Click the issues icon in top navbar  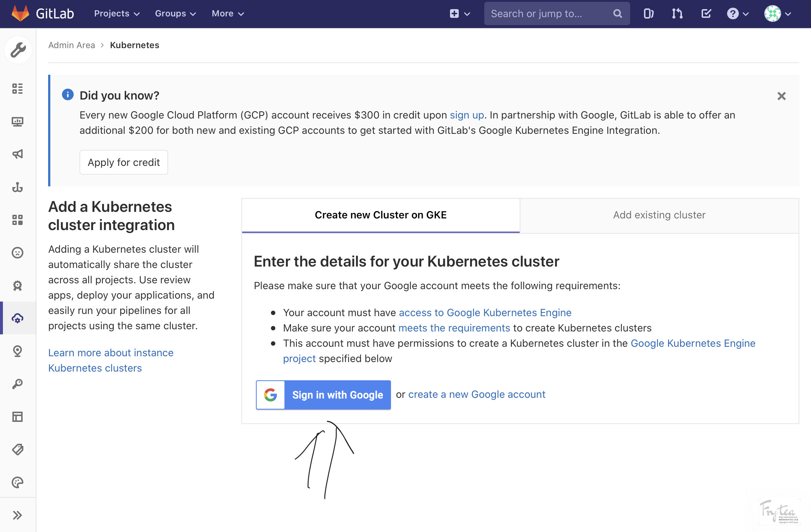(648, 14)
